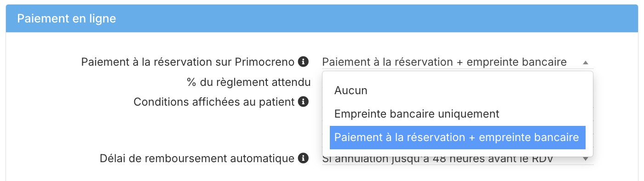Click the Paiement en ligne panel header
The width and height of the screenshot is (644, 181).
pyautogui.click(x=322, y=18)
